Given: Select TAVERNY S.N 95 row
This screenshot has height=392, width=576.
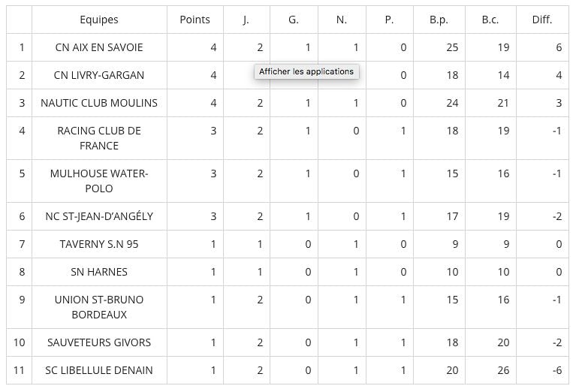Looking at the screenshot, I should [x=288, y=244].
